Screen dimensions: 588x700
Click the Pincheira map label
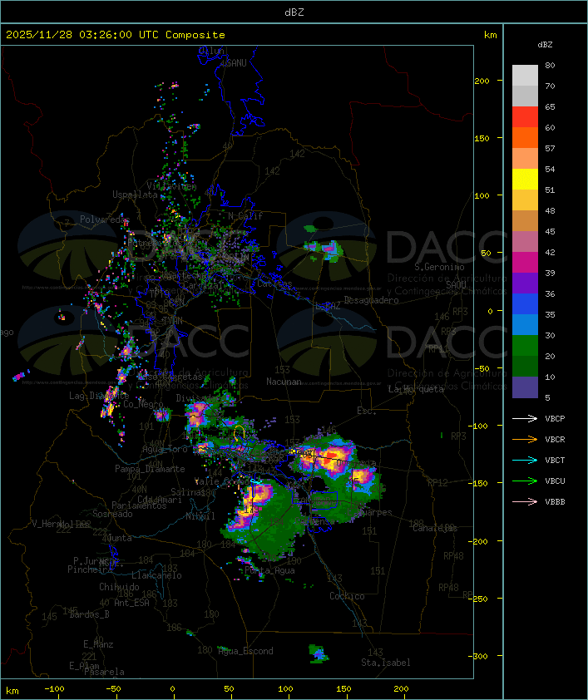90,569
